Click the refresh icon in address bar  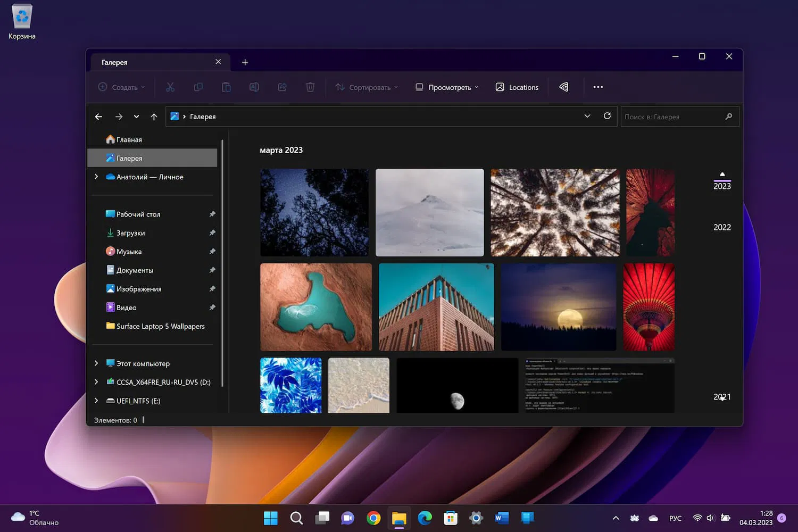pyautogui.click(x=607, y=116)
